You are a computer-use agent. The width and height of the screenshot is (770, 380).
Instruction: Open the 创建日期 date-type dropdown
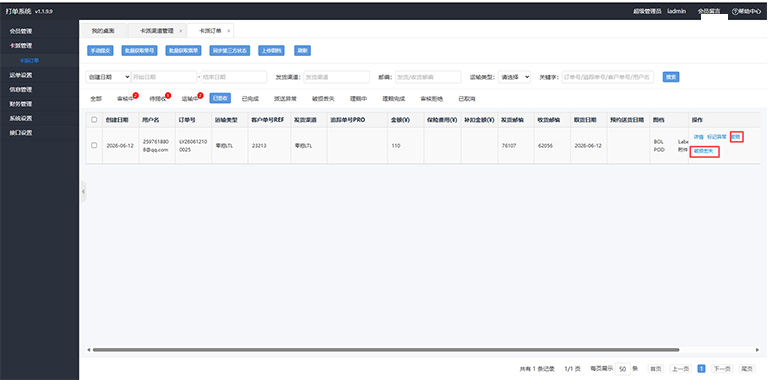108,77
